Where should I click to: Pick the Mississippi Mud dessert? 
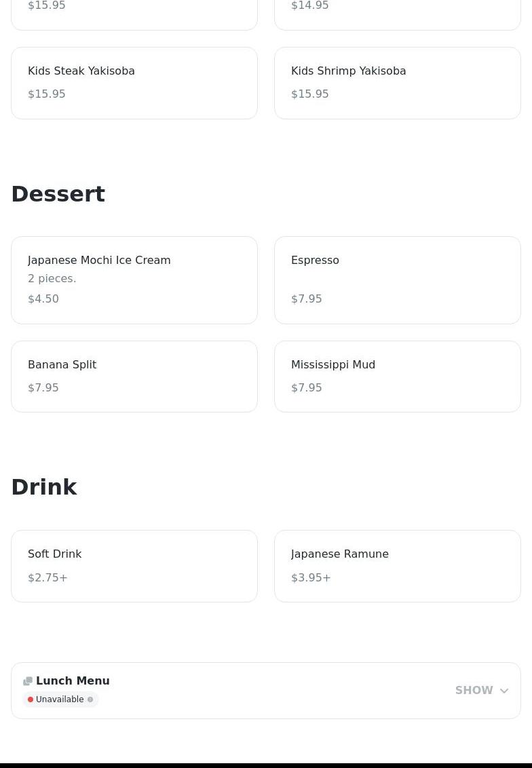[x=397, y=376]
